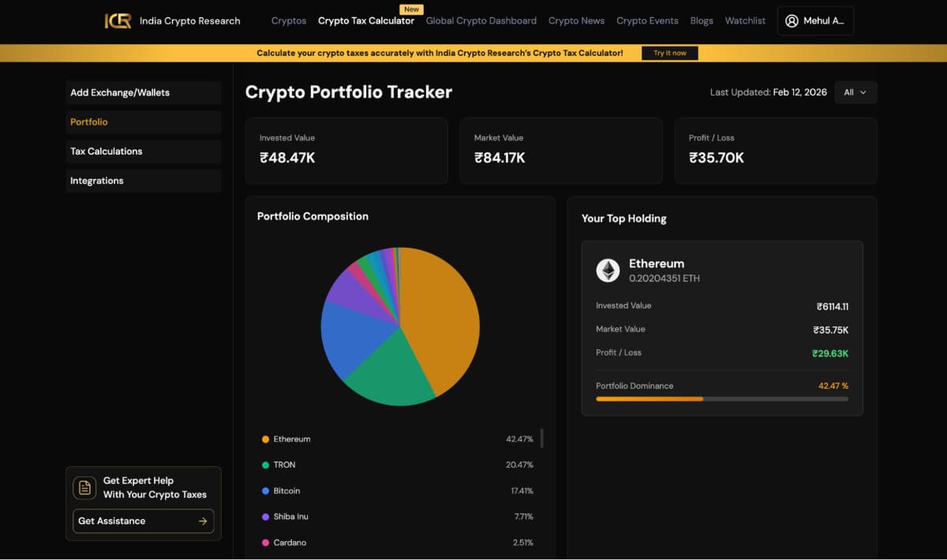947x560 pixels.
Task: Open Tax Calculations in sidebar
Action: coord(144,151)
